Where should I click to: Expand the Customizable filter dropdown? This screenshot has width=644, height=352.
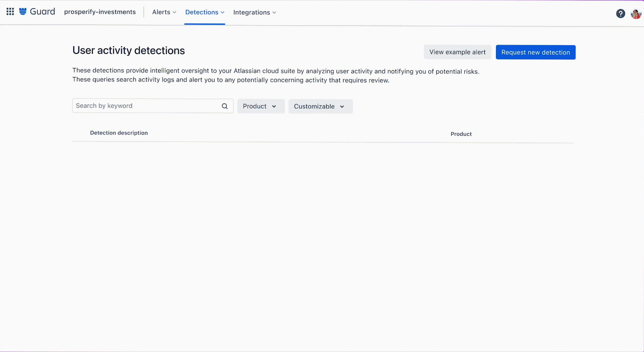coord(320,106)
